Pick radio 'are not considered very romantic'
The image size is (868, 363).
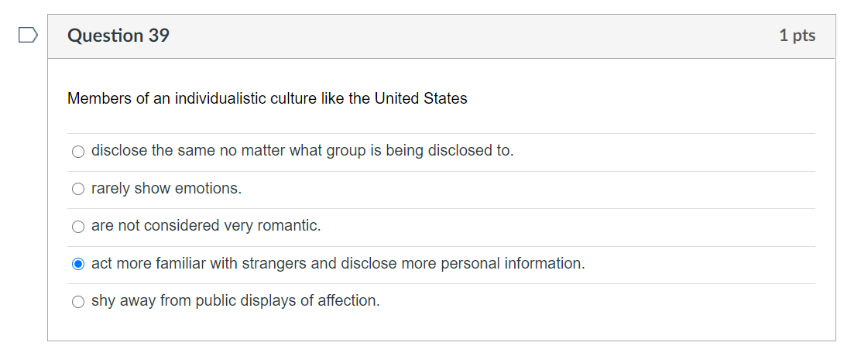click(x=77, y=227)
